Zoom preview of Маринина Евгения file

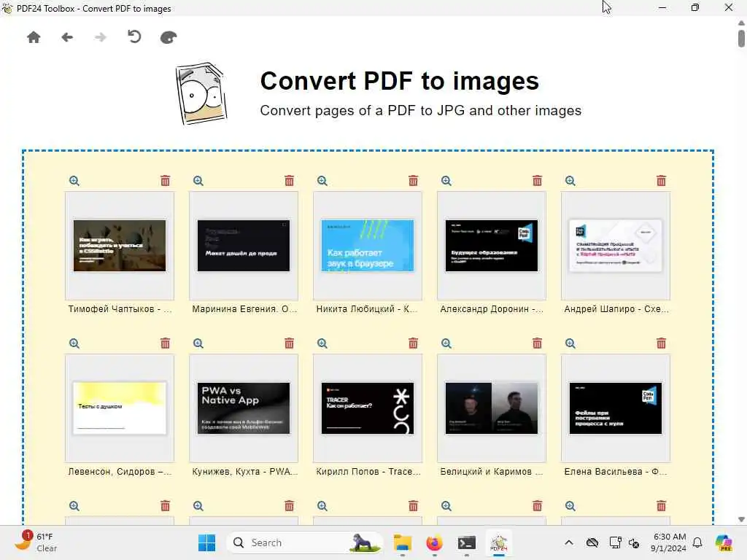198,181
